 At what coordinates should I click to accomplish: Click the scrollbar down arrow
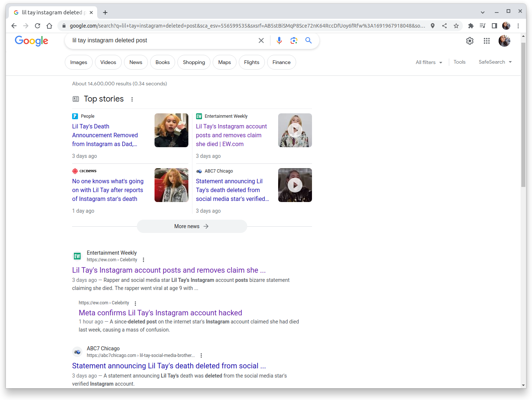(523, 385)
